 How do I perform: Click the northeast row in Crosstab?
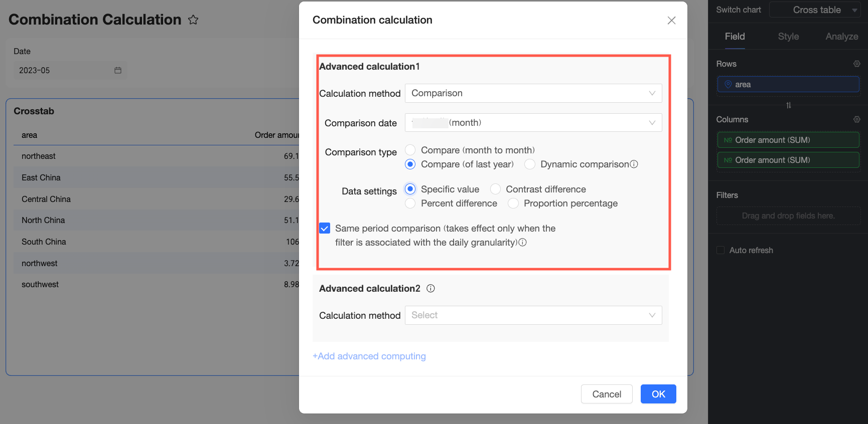point(157,156)
